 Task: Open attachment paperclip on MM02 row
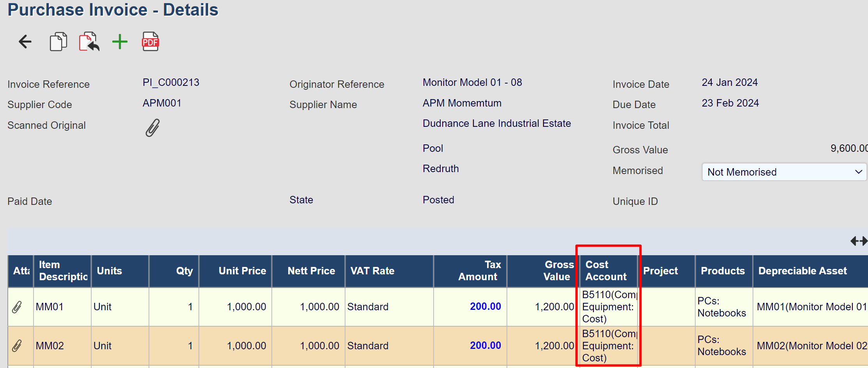17,346
